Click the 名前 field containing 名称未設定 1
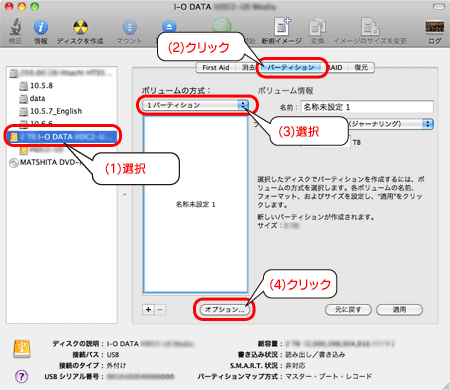The image size is (450, 390). tap(367, 107)
